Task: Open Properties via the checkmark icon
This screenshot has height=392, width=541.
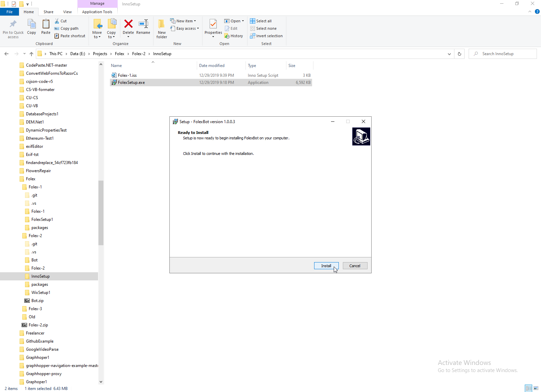Action: pyautogui.click(x=213, y=24)
